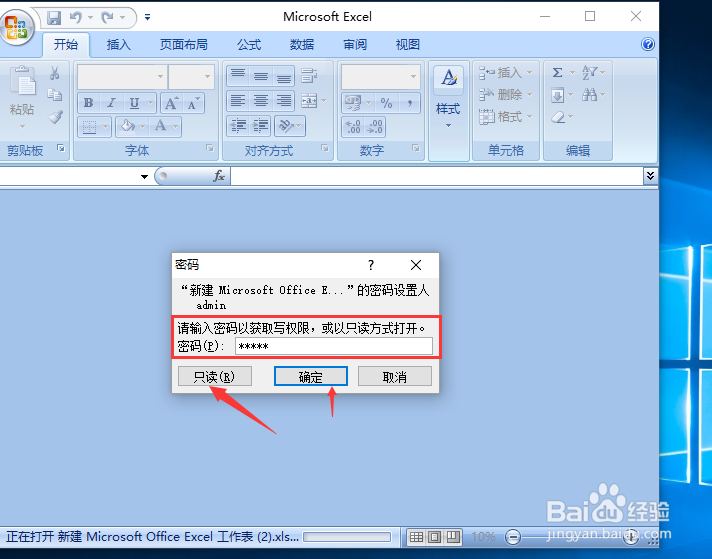Viewport: 712px width, 559px height.
Task: Open the 字体 dialog launcher
Action: click(210, 148)
